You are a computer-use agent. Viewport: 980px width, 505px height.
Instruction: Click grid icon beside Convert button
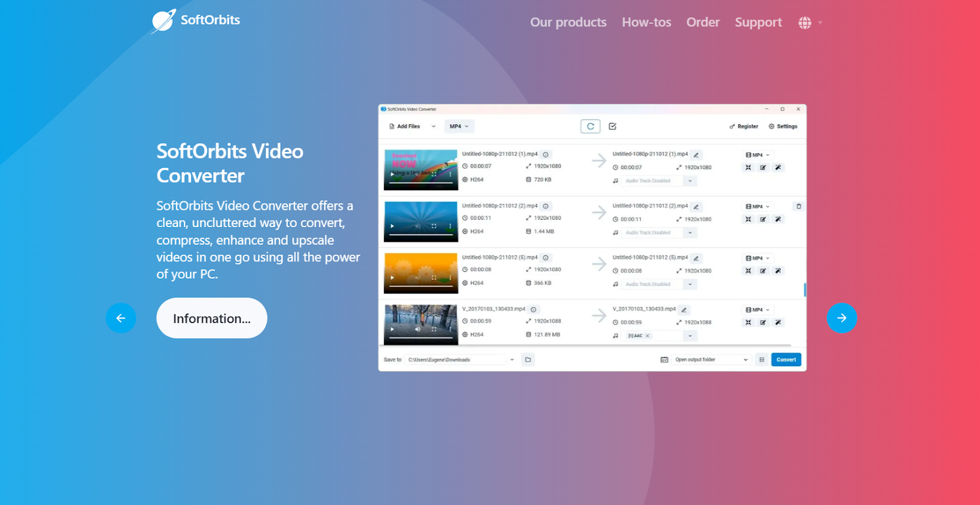pos(762,360)
